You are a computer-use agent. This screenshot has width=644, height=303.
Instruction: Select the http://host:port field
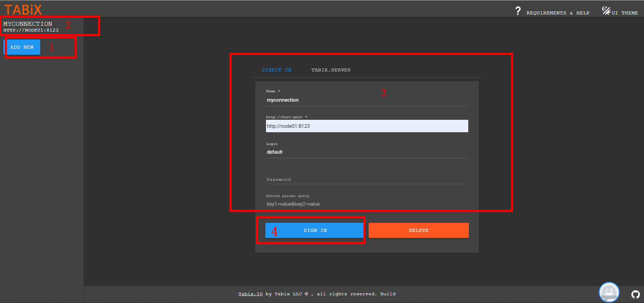[367, 126]
